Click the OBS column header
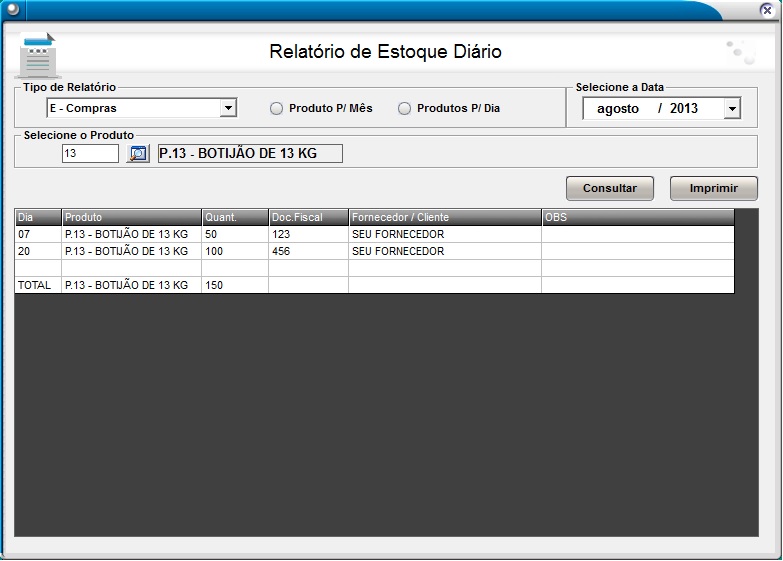This screenshot has height=561, width=783. 638,217
